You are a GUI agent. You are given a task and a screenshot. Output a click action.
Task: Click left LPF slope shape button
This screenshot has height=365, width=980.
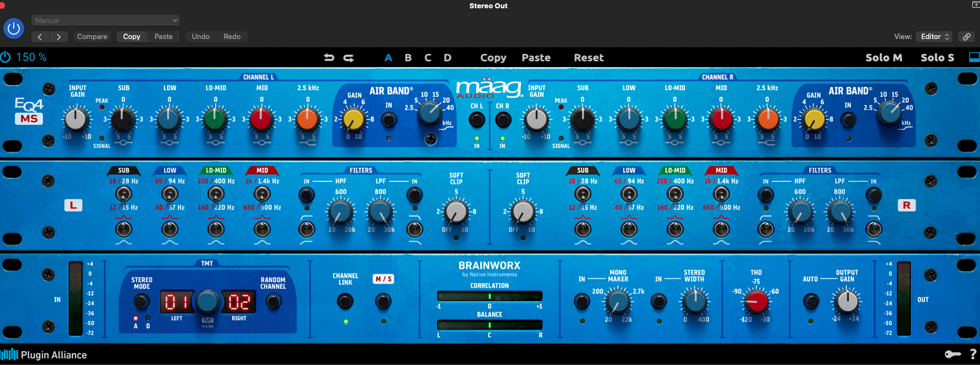click(414, 229)
